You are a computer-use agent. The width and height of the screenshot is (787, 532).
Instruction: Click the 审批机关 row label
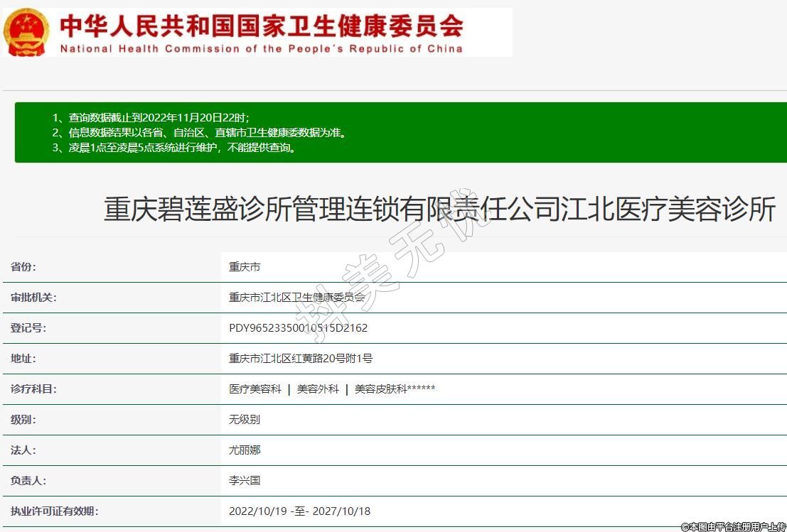coord(33,298)
